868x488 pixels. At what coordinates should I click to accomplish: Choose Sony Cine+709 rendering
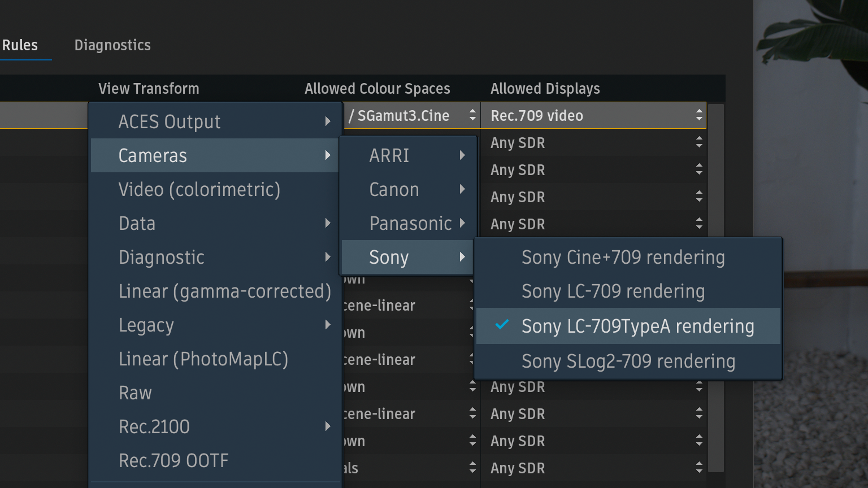[628, 257]
